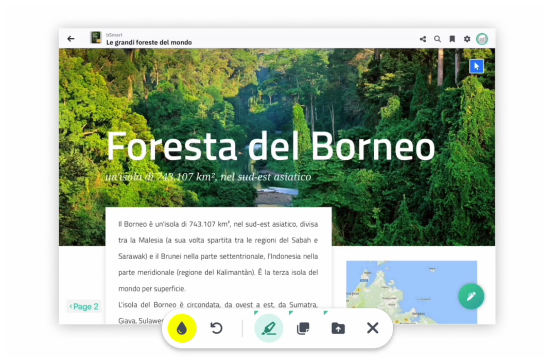Expand the note tool options corner

[291, 312]
